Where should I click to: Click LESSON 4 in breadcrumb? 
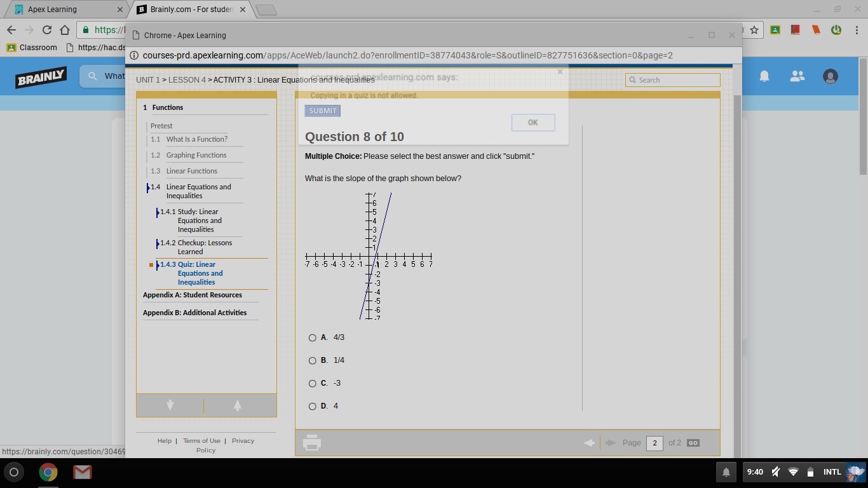coord(187,80)
